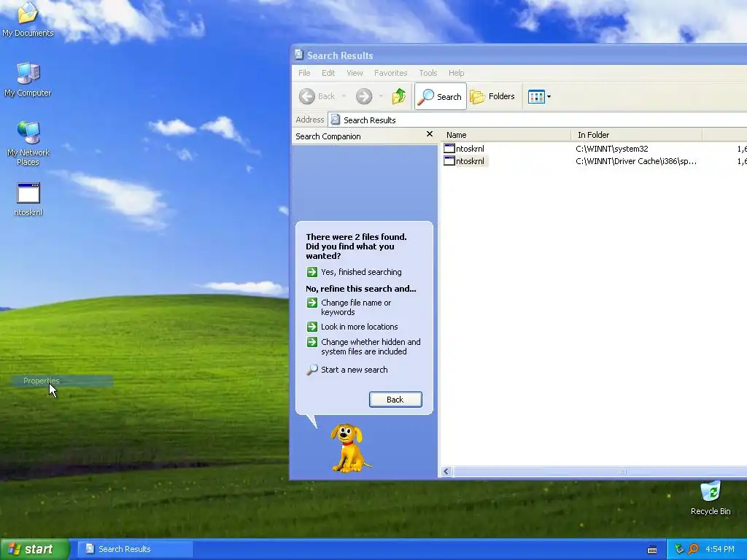The width and height of the screenshot is (747, 560).
Task: Go up one folder level
Action: tap(399, 96)
